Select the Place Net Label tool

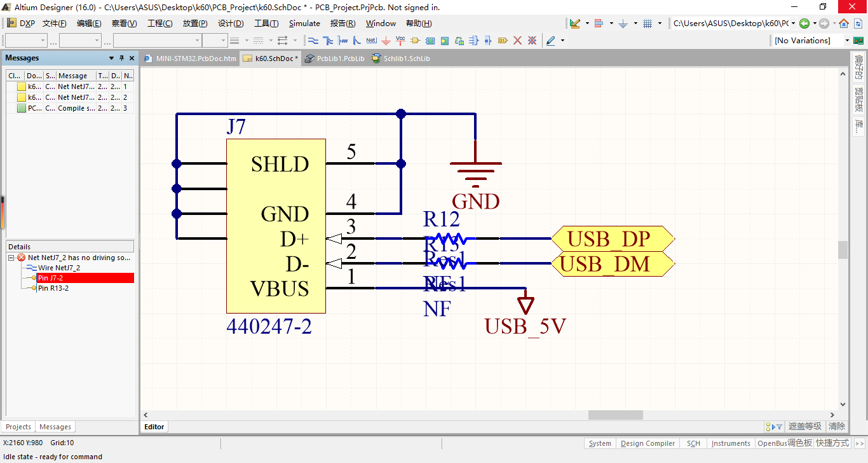point(371,40)
